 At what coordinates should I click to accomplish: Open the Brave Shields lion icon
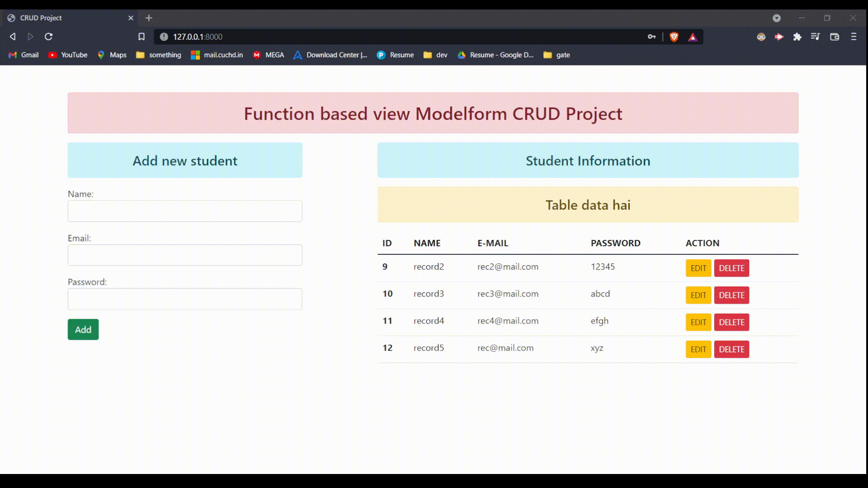click(674, 37)
